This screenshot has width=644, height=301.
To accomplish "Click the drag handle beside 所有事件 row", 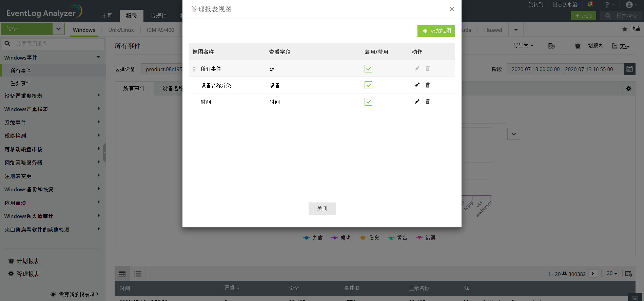I will pos(194,69).
